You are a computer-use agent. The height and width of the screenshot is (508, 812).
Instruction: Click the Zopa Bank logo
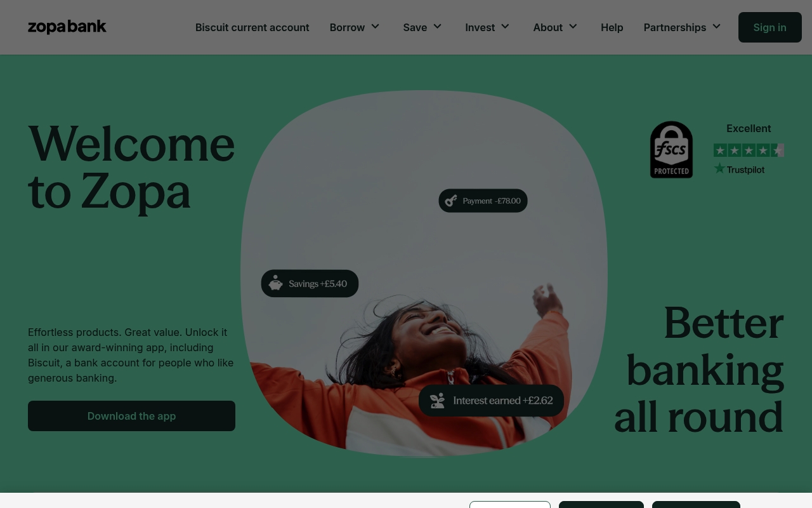coord(67,27)
